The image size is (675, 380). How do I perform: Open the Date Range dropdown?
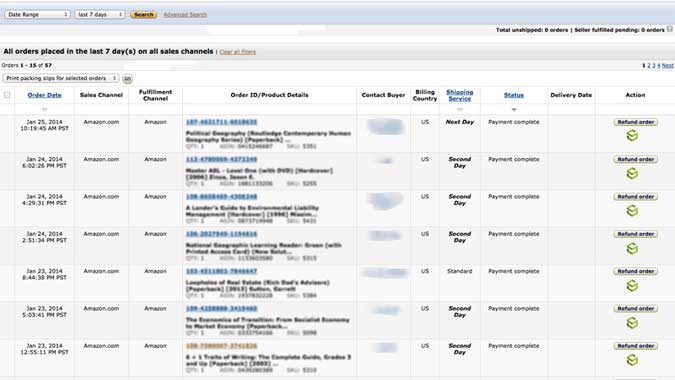pos(37,15)
